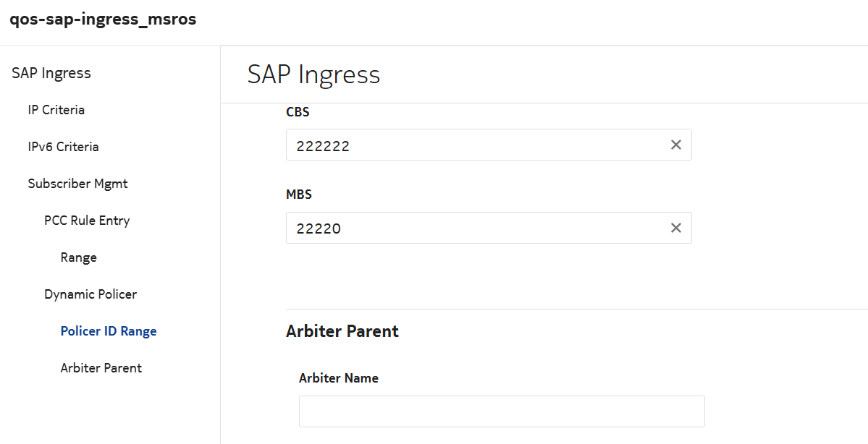Select IPv6 Criteria in the sidebar
This screenshot has width=868, height=444.
click(x=63, y=147)
